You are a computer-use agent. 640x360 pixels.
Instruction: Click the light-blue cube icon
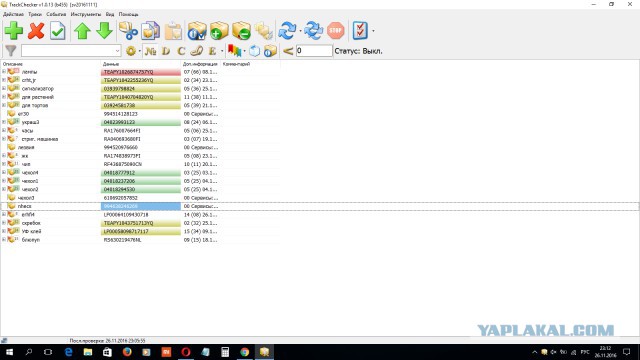(x=254, y=51)
